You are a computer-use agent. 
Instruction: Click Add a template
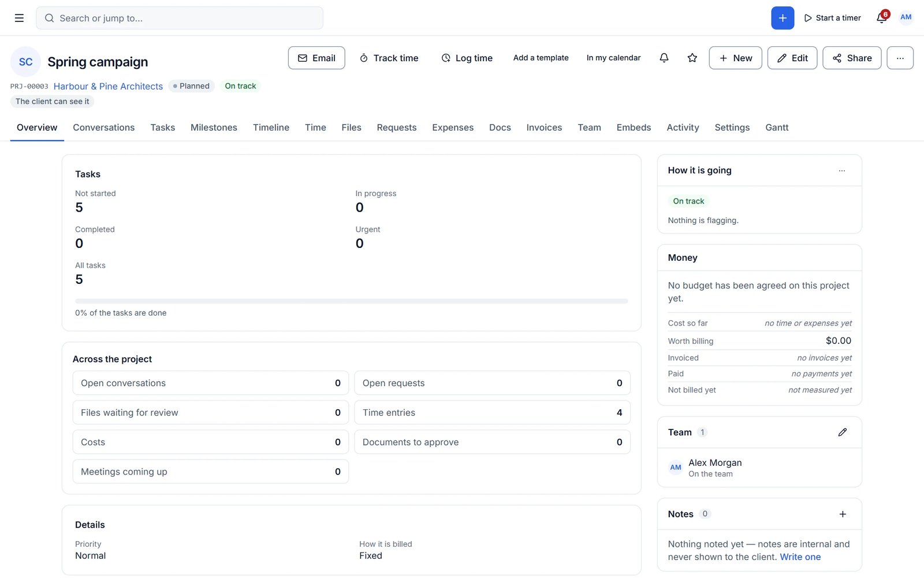pyautogui.click(x=541, y=58)
